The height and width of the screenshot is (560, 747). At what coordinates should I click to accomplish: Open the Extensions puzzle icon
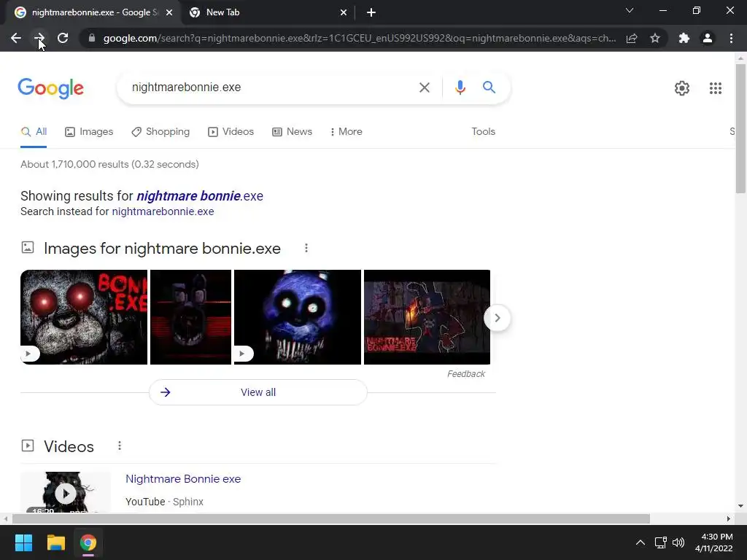684,38
